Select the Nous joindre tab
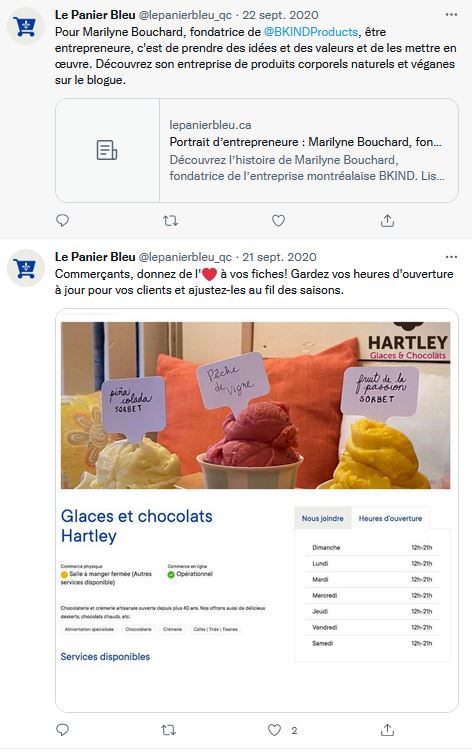 click(x=323, y=518)
